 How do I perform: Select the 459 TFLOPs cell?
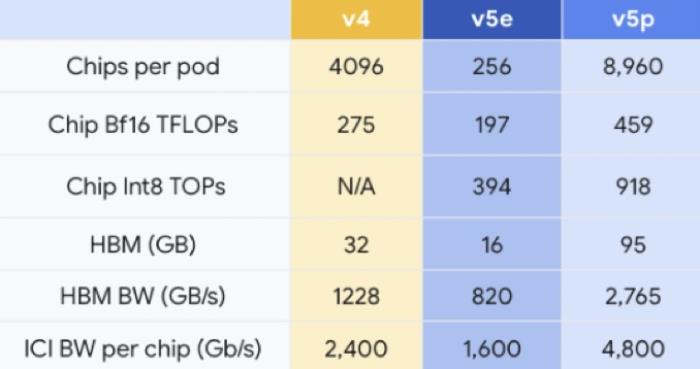[631, 124]
